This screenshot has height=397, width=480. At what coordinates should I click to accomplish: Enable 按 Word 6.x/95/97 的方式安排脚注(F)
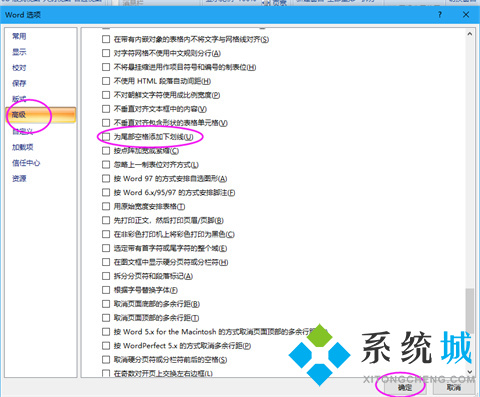[x=106, y=192]
